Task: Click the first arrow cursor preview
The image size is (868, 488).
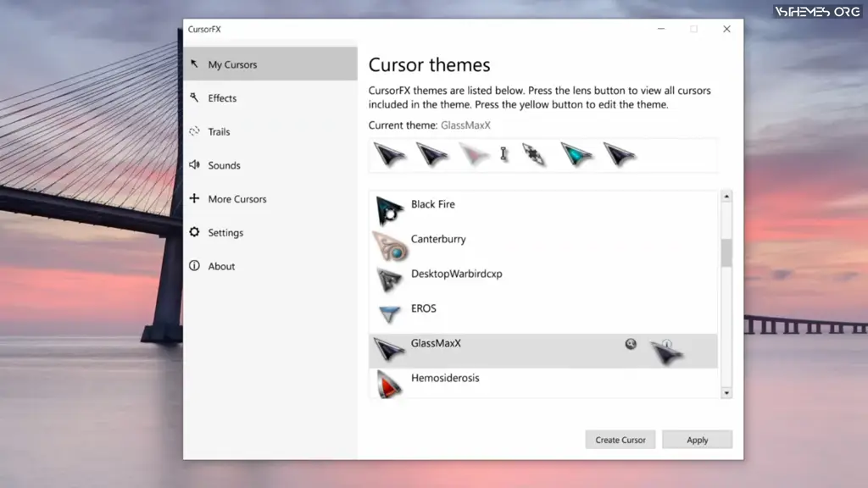Action: tap(389, 154)
